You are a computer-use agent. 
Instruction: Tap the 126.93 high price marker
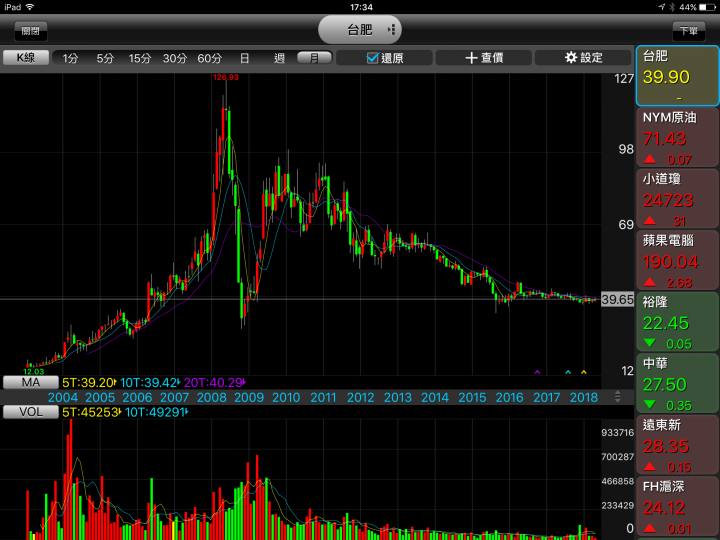[226, 77]
